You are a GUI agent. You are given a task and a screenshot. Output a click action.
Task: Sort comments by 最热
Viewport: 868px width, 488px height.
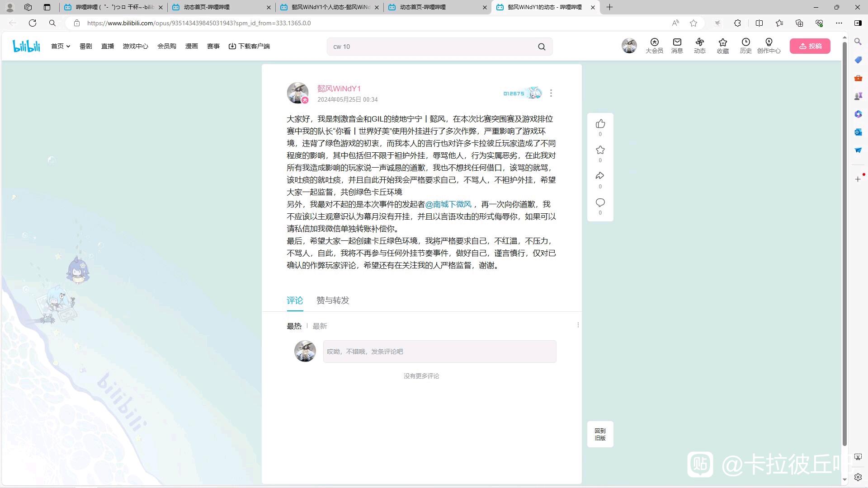click(x=294, y=326)
